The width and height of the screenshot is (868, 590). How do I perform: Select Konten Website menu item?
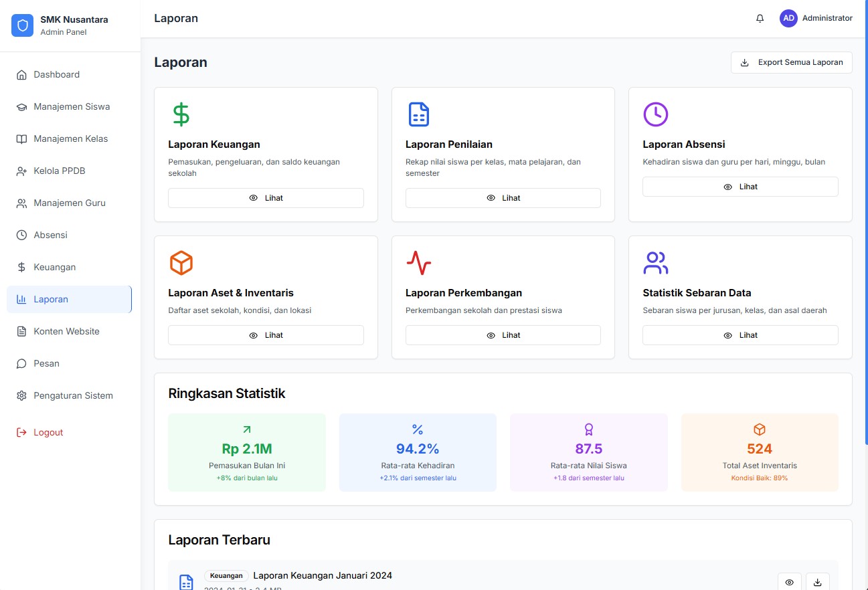(66, 331)
